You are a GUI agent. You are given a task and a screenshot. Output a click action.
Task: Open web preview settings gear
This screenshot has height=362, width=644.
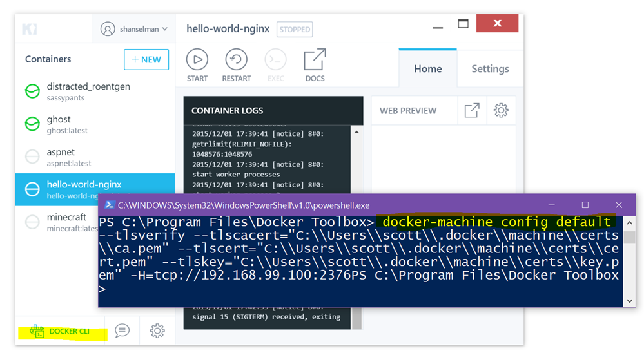pos(501,110)
